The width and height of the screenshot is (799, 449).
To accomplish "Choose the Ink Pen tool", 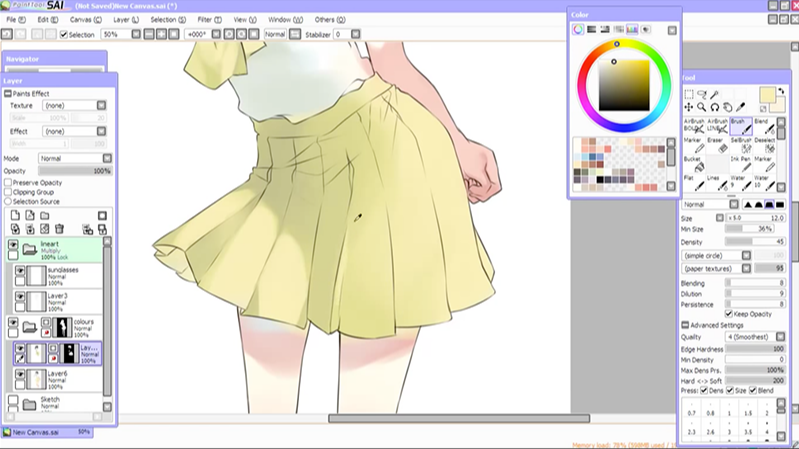I will 740,164.
